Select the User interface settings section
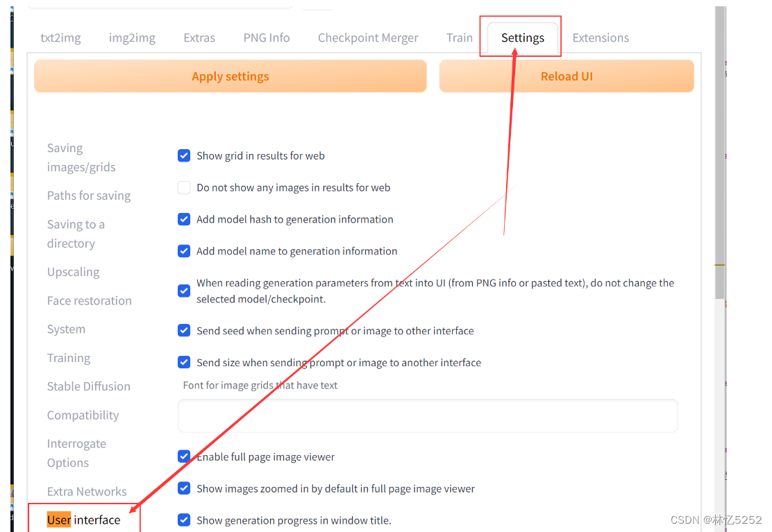The width and height of the screenshot is (772, 532). pos(84,520)
